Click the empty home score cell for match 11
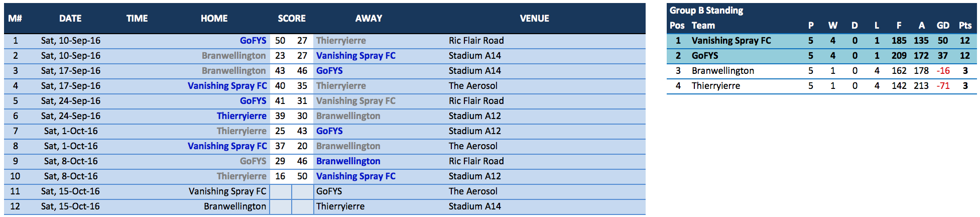The image size is (980, 217). tap(281, 191)
